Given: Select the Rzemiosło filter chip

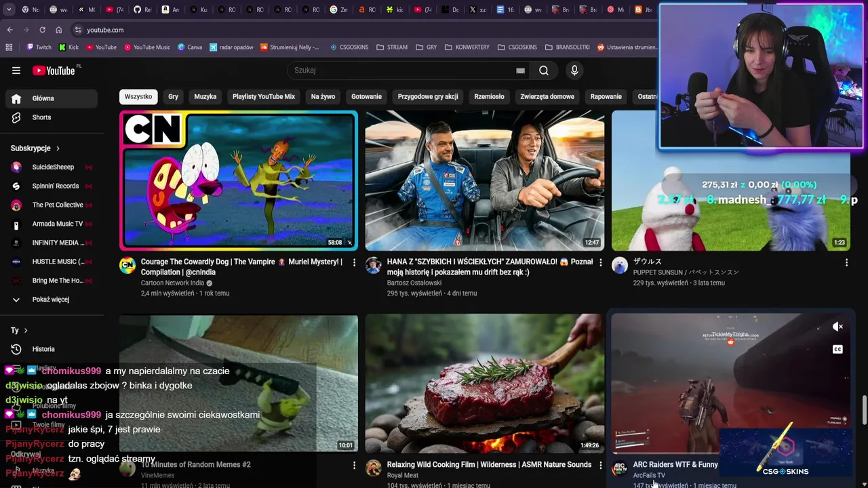Looking at the screenshot, I should 490,97.
